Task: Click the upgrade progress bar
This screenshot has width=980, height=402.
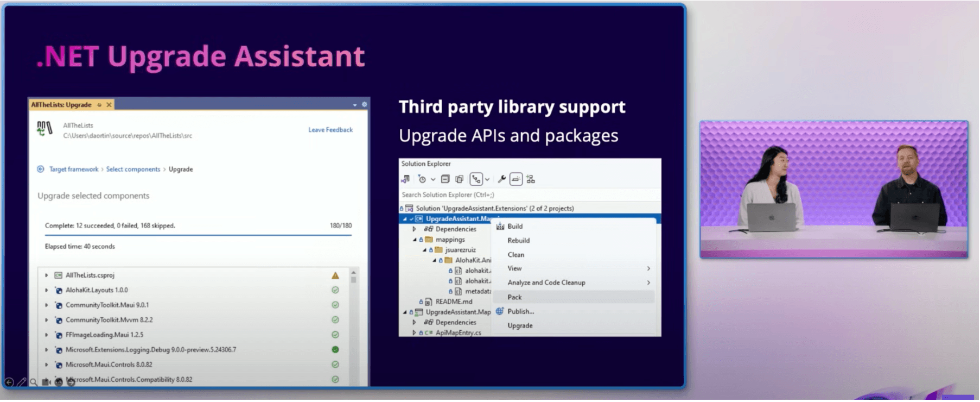Action: point(198,235)
